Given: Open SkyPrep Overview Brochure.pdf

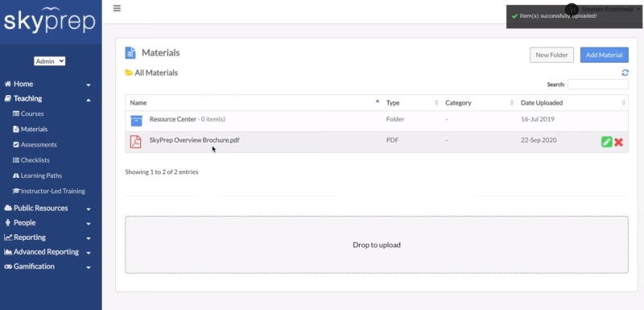Looking at the screenshot, I should point(194,140).
